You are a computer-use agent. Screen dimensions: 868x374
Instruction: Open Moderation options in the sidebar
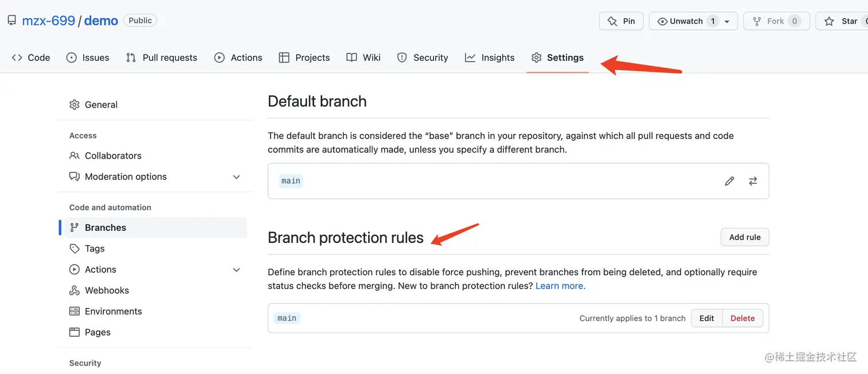click(x=156, y=177)
